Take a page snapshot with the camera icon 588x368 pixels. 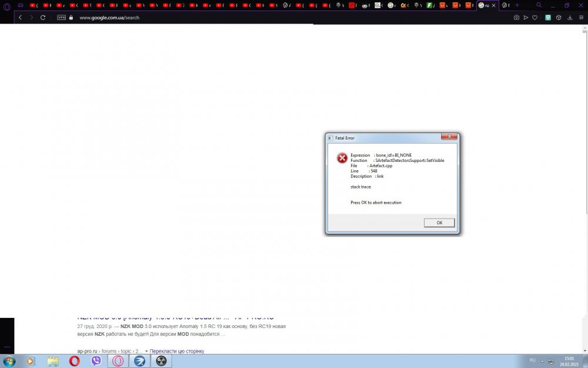[516, 17]
